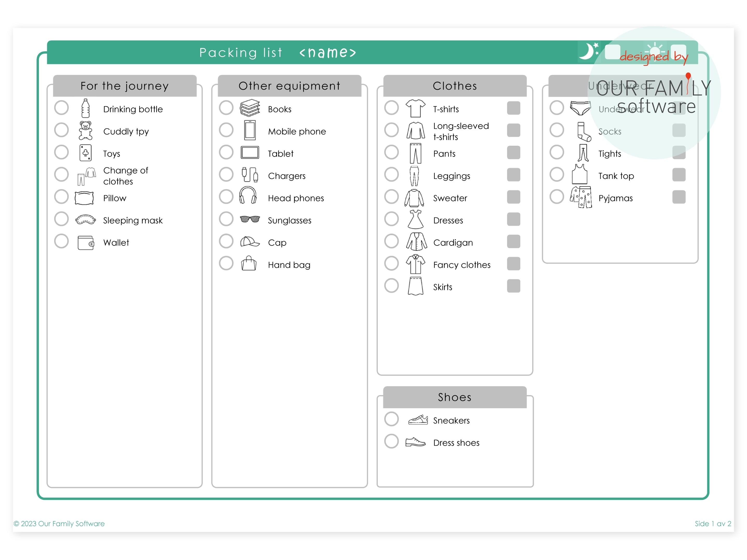Click the © 2023 Our Family Software text
The width and height of the screenshot is (747, 560).
[59, 523]
